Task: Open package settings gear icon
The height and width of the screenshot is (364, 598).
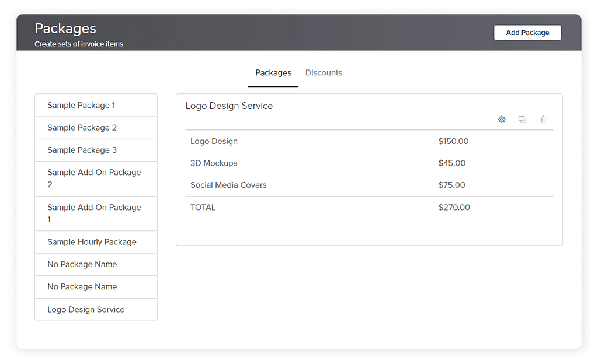Action: 502,120
